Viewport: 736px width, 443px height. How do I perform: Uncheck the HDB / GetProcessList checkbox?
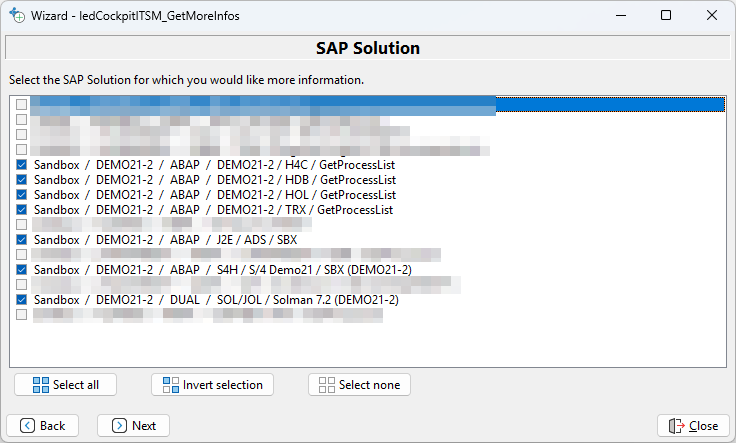[22, 180]
